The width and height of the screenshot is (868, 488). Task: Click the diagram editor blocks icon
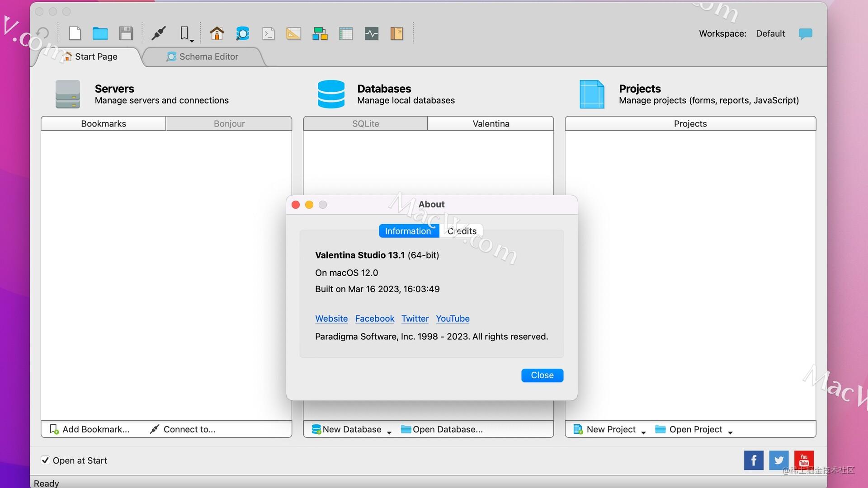pos(320,33)
